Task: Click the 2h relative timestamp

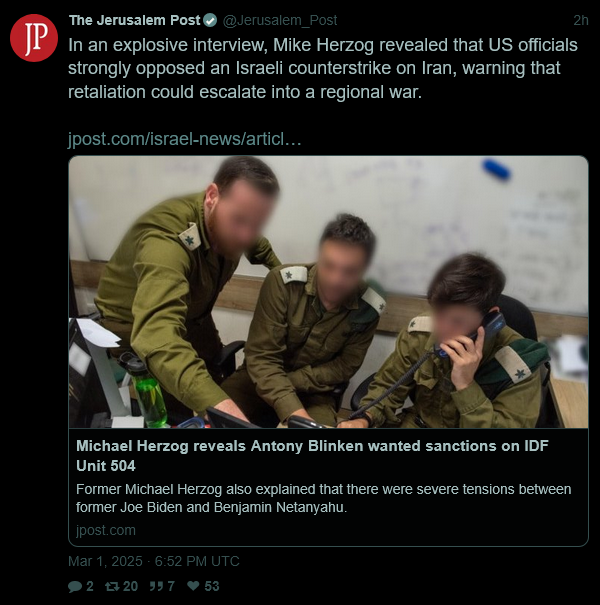Action: [x=581, y=20]
